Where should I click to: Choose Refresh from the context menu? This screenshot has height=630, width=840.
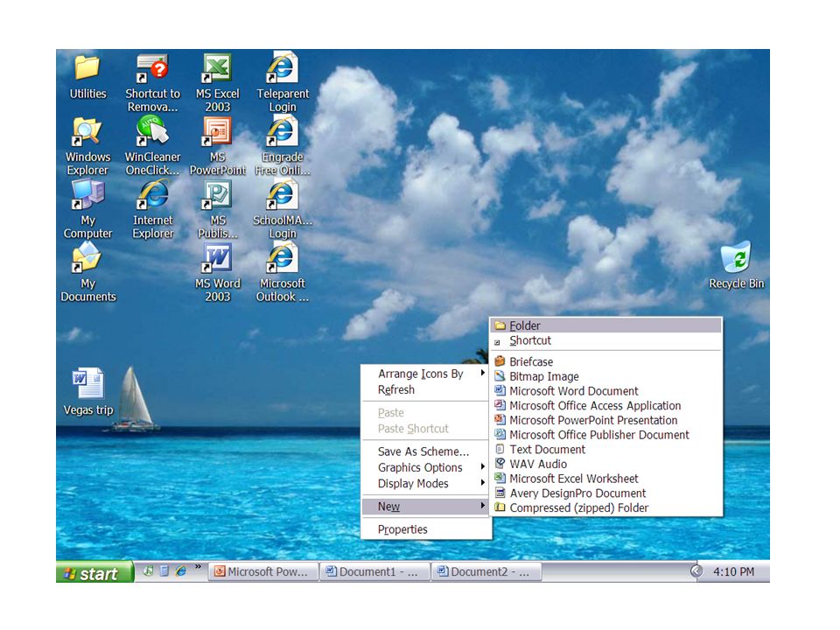426,390
